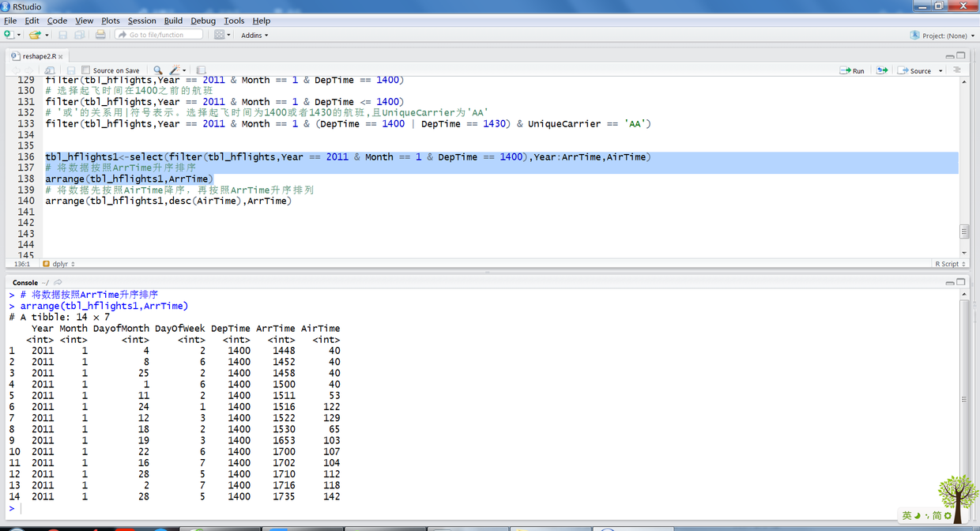Focus the Go to file/function field
Screen dimensions: 980x531
point(160,35)
